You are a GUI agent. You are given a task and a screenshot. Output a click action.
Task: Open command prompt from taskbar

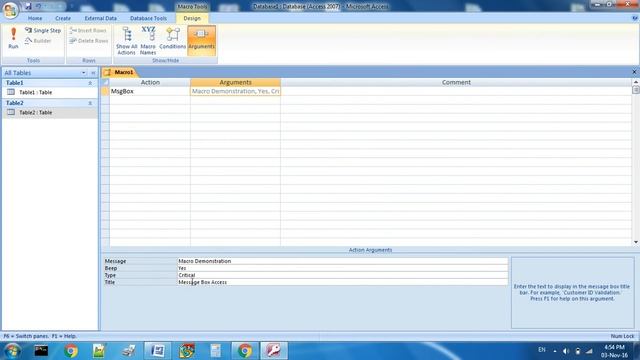pos(41,351)
